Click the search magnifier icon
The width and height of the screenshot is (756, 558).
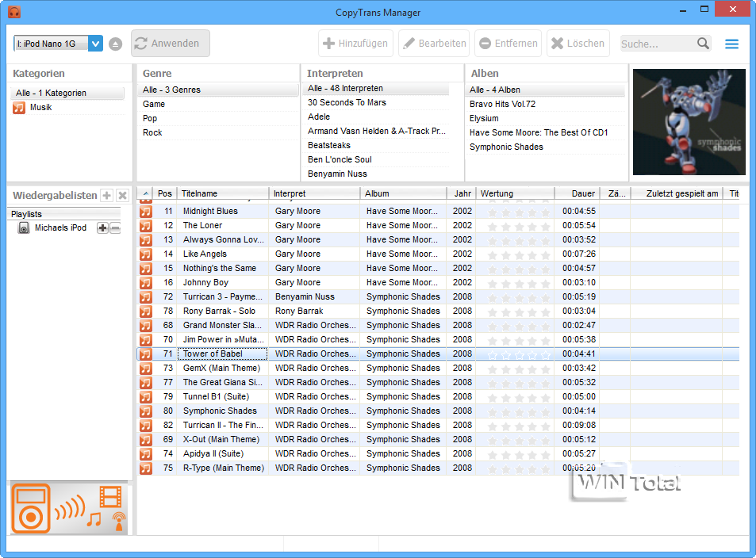703,44
